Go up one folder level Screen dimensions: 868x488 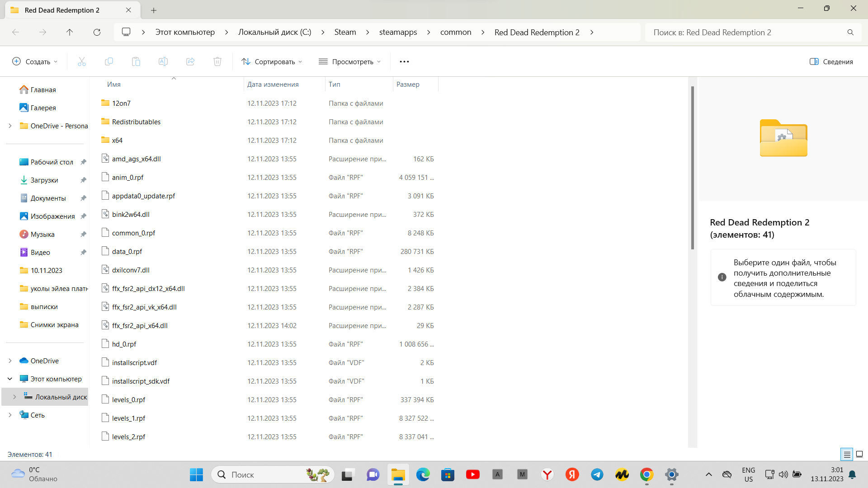(x=70, y=32)
